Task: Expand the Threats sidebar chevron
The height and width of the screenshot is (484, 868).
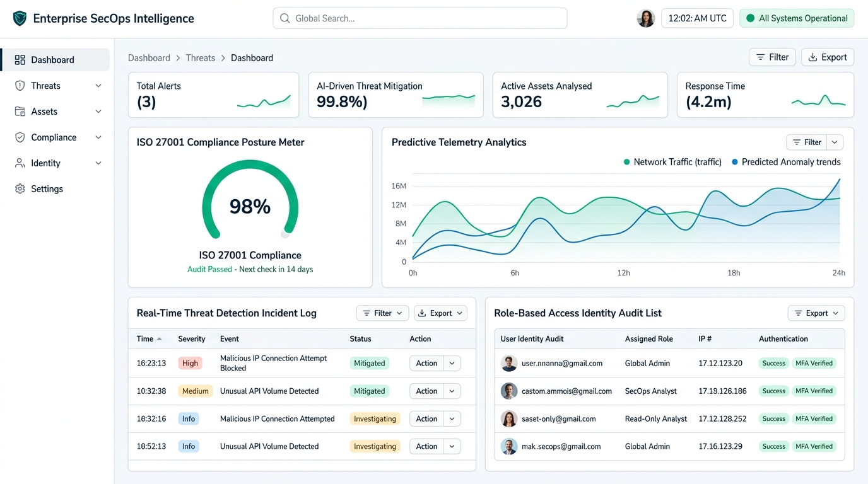Action: (x=98, y=86)
